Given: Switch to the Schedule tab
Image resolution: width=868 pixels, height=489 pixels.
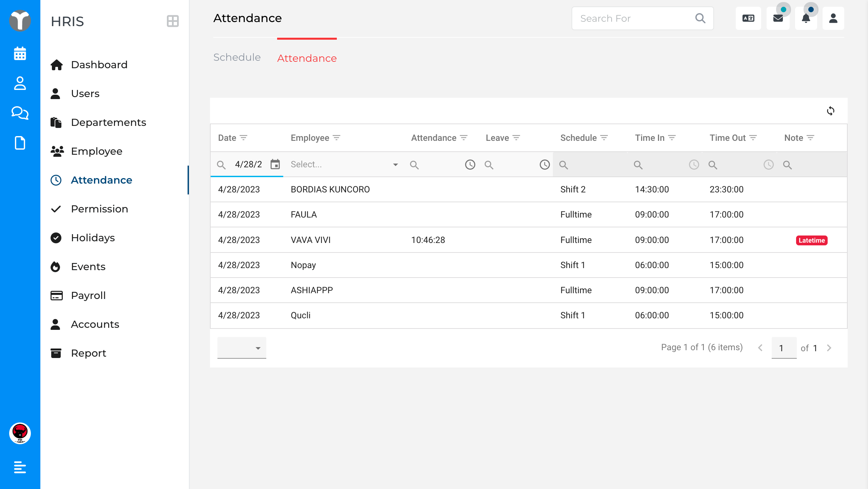Looking at the screenshot, I should (237, 57).
